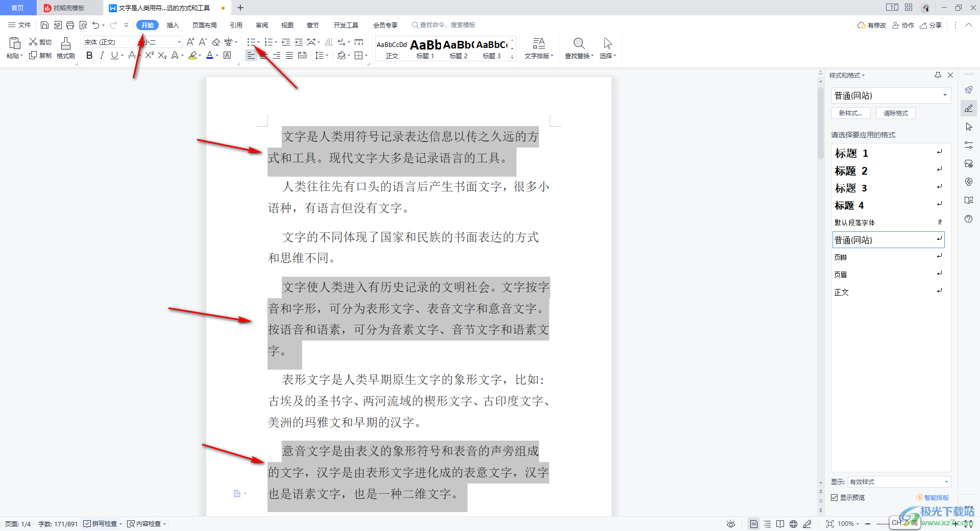Image resolution: width=980 pixels, height=531 pixels.
Task: Click the Collaborate (协作) button
Action: pos(903,25)
